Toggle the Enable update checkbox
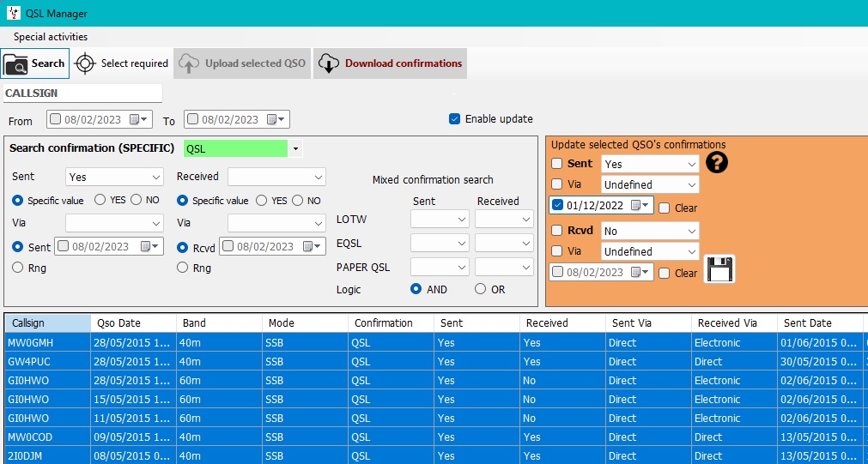Screen dimensions: 868x464 pos(454,119)
